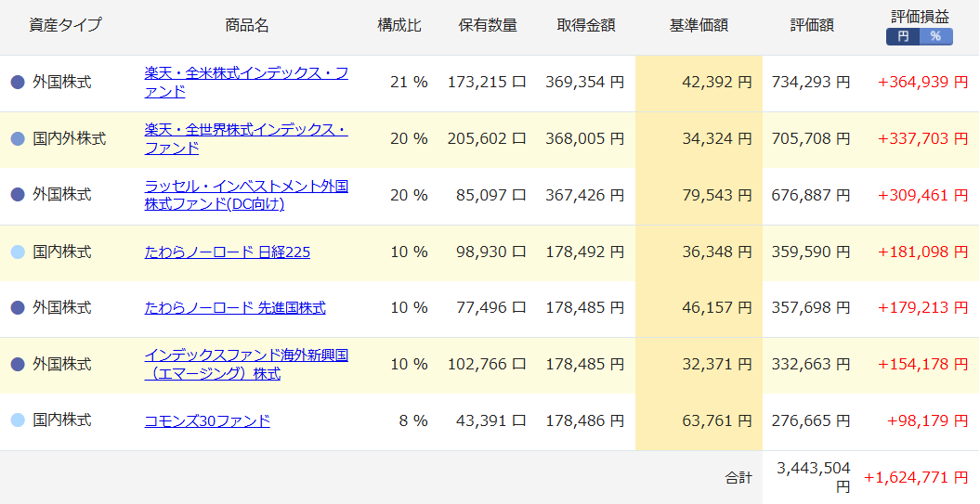Select valuation 734,293 円
The image size is (980, 504).
coord(811,83)
